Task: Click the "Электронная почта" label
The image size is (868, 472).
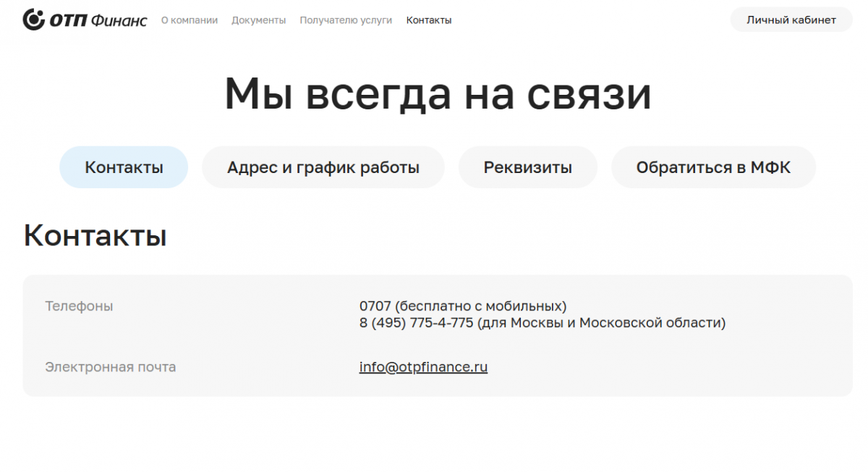Action: click(111, 367)
